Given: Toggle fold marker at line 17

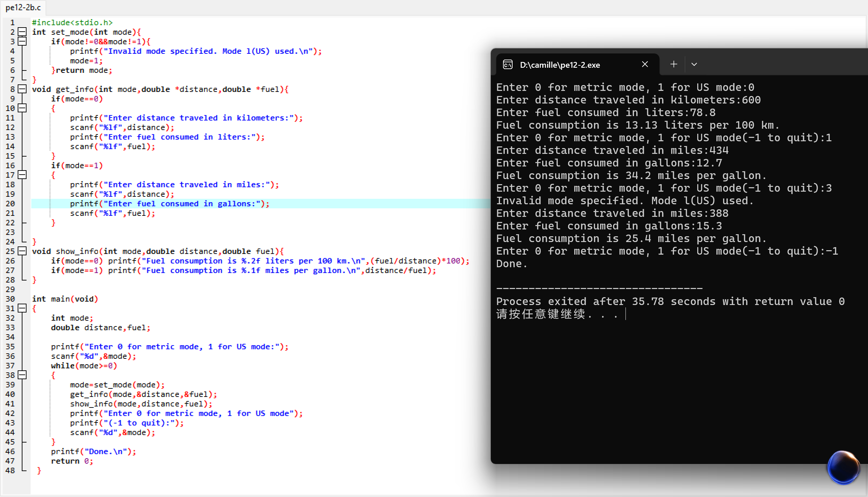Looking at the screenshot, I should [22, 175].
